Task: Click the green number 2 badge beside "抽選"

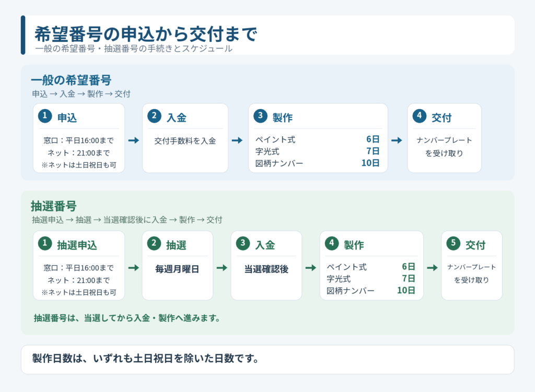Action: point(154,243)
